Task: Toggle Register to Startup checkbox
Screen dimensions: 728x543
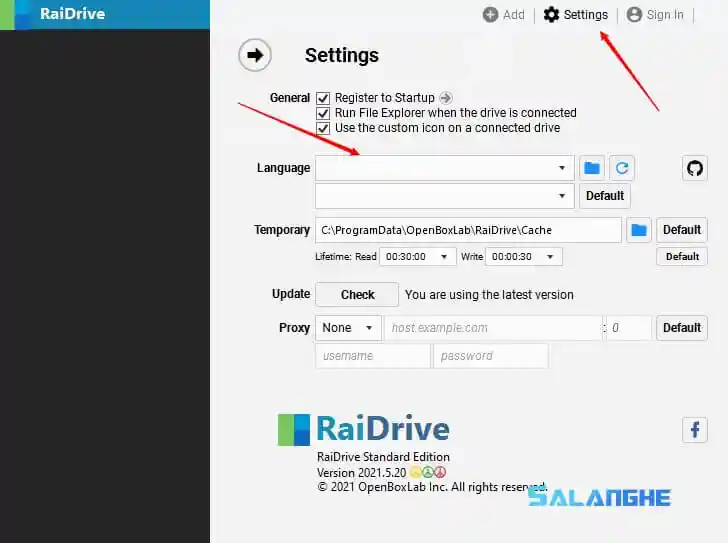Action: (x=323, y=98)
